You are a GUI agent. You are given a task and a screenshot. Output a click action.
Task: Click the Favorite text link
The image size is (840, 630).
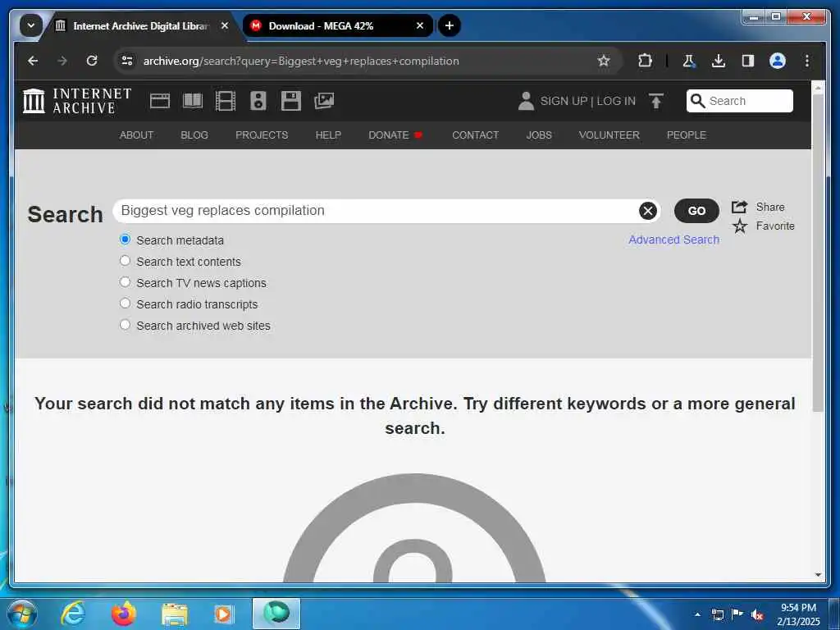point(775,226)
